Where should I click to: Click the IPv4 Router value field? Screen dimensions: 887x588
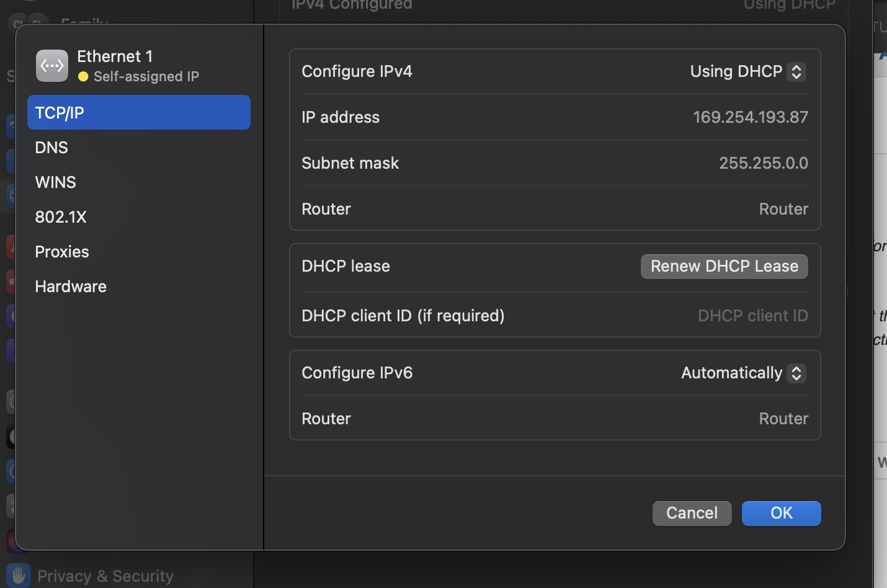[x=783, y=209]
